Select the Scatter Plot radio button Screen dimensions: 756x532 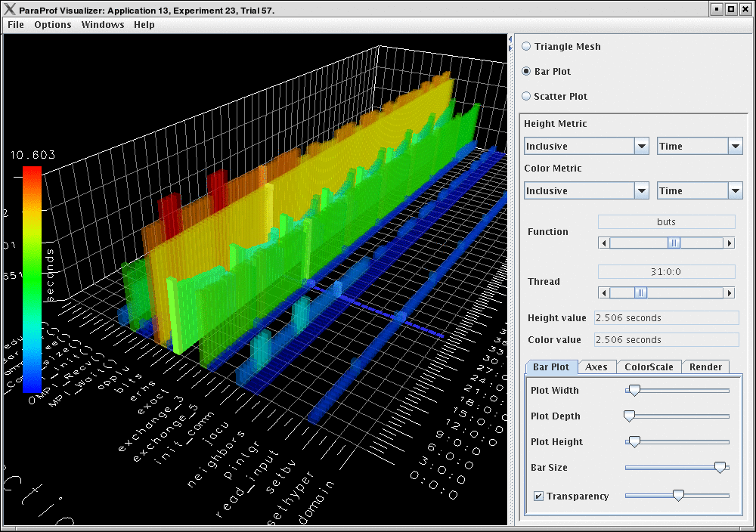[526, 97]
